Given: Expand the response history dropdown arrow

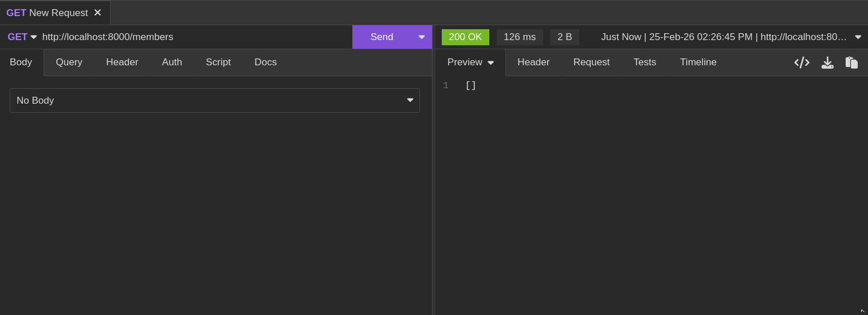Looking at the screenshot, I should point(858,37).
